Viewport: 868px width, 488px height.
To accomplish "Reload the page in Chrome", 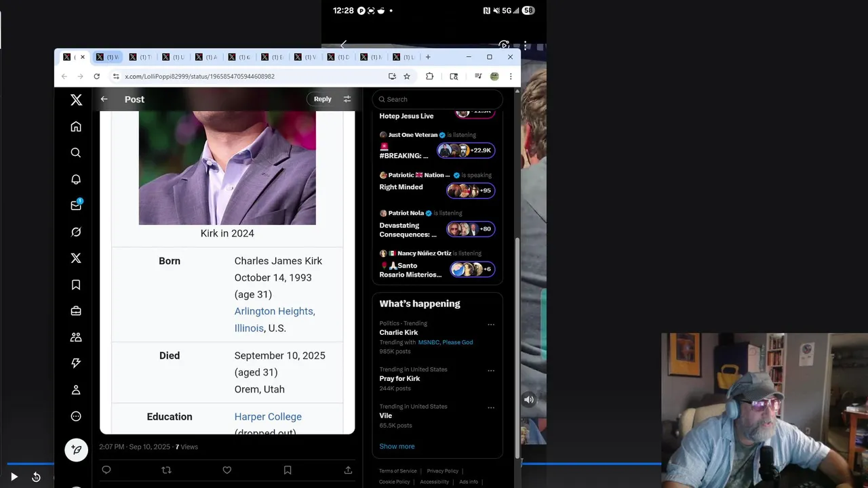I will click(97, 77).
